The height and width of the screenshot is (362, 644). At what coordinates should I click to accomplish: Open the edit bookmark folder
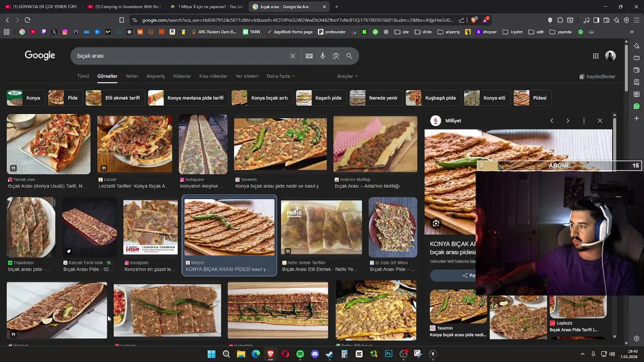point(536,32)
